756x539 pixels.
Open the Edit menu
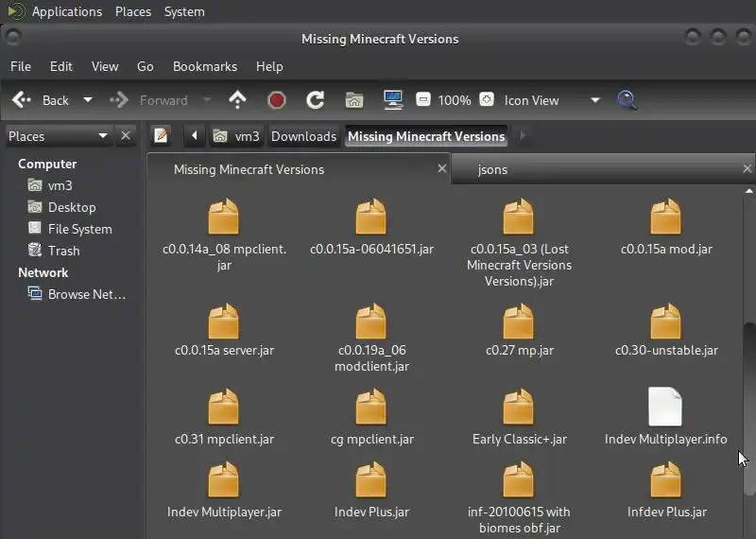(61, 66)
